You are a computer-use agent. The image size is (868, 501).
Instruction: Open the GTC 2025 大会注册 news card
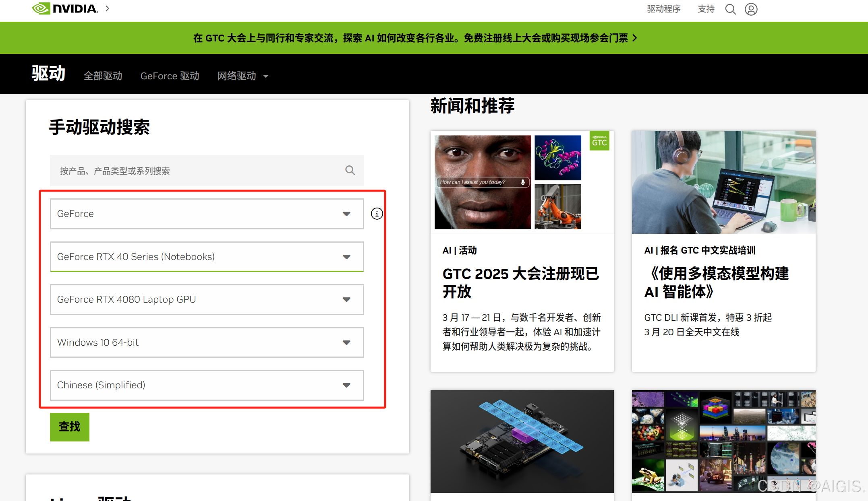[x=521, y=282]
